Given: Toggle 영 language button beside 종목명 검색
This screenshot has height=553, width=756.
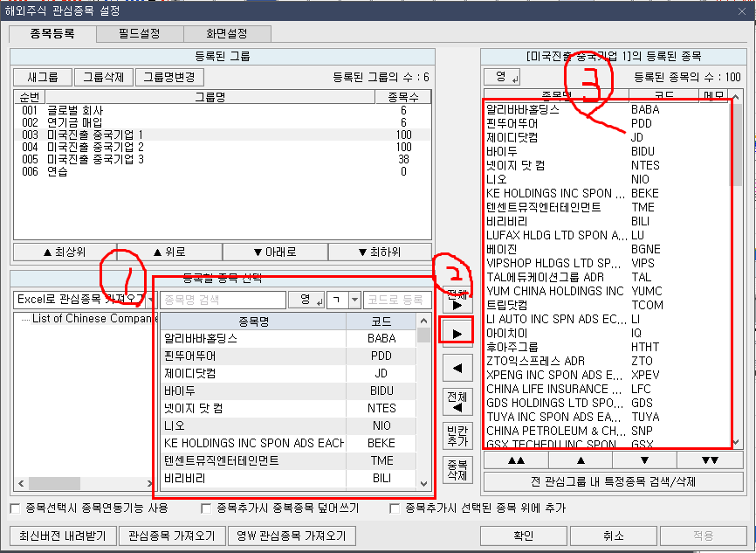Looking at the screenshot, I should click(306, 300).
